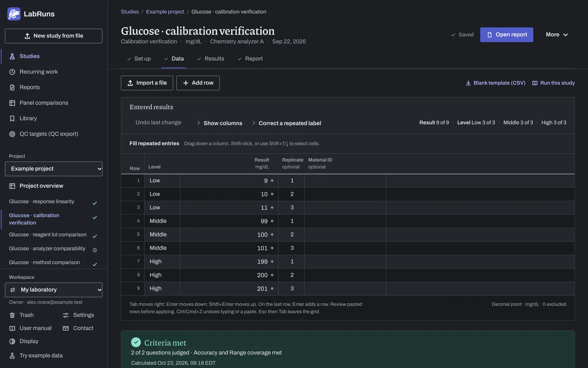The image size is (588, 368).
Task: Open Contact via envelope icon
Action: (66, 328)
